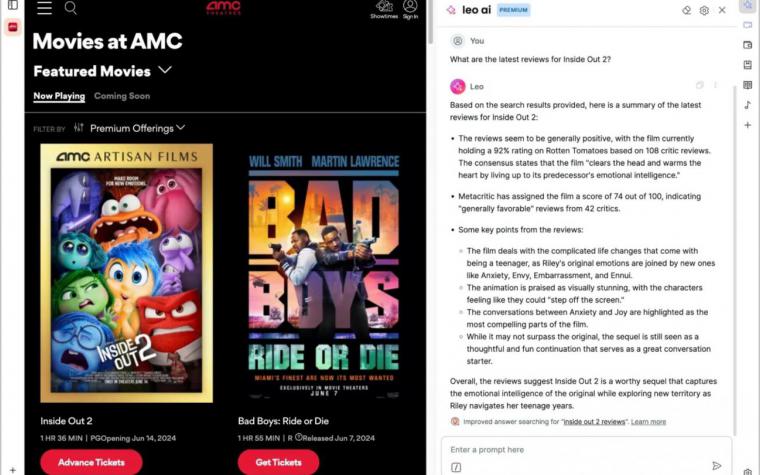Open the AMC hamburger menu
This screenshot has width=760, height=475.
click(x=44, y=7)
